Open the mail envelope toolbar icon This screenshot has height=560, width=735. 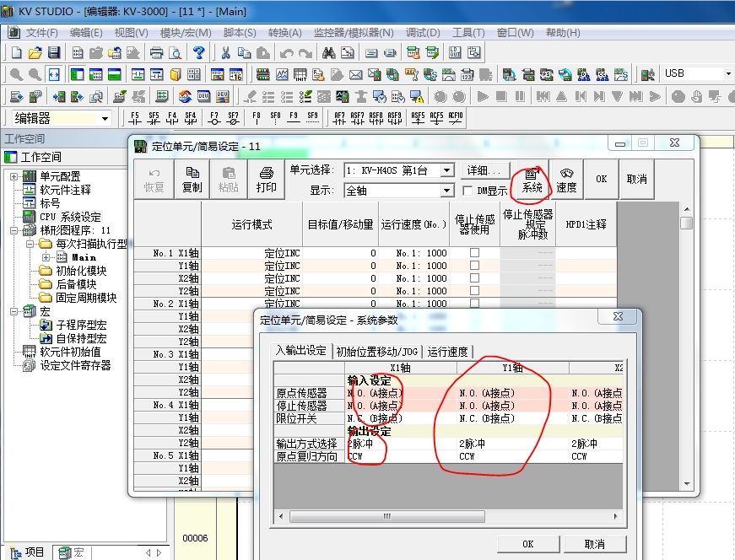point(356,74)
